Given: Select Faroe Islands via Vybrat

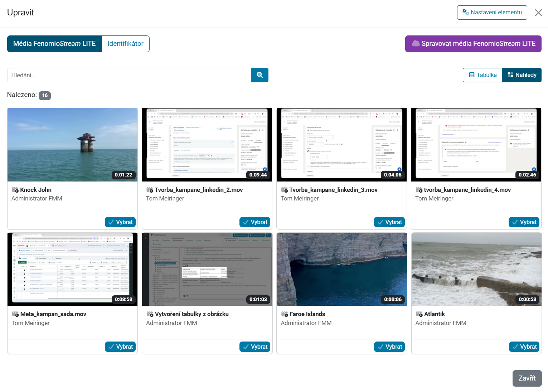Looking at the screenshot, I should pos(389,347).
